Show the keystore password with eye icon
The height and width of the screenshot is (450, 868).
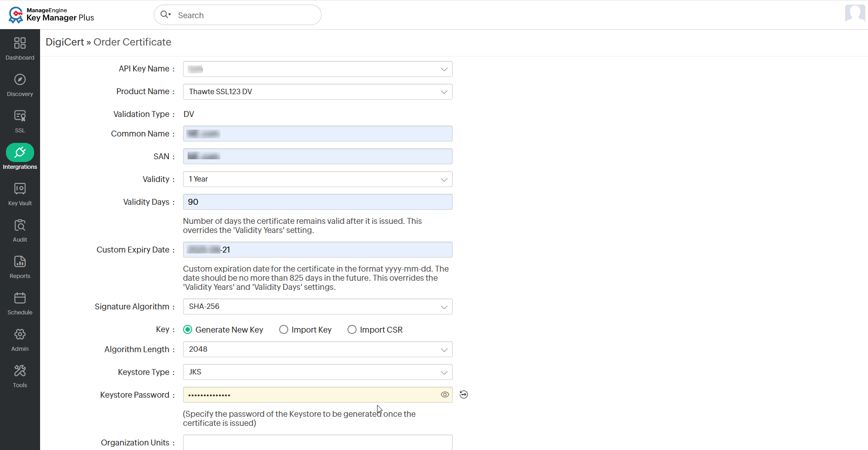pyautogui.click(x=445, y=394)
